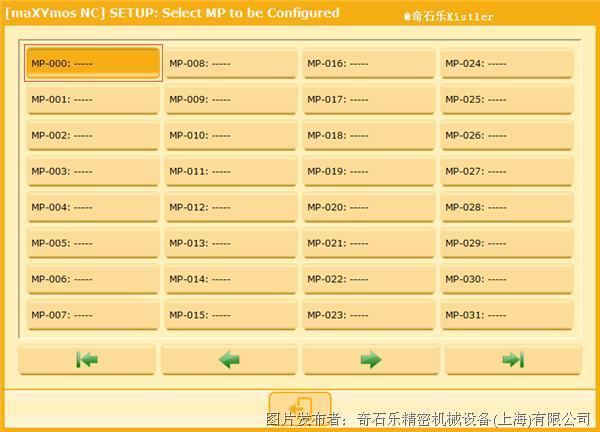Select measurement program MP-000
Image resolution: width=600 pixels, height=432 pixels.
click(93, 63)
